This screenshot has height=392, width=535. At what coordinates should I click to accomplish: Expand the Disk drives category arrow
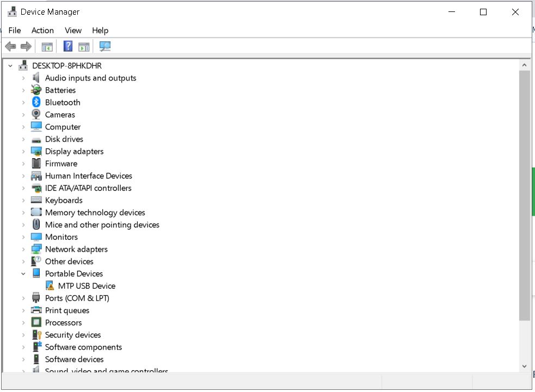click(23, 139)
